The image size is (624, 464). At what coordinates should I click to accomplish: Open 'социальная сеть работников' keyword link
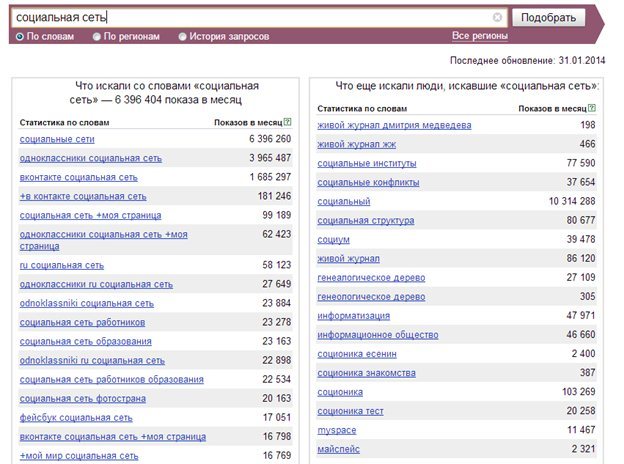(82, 323)
